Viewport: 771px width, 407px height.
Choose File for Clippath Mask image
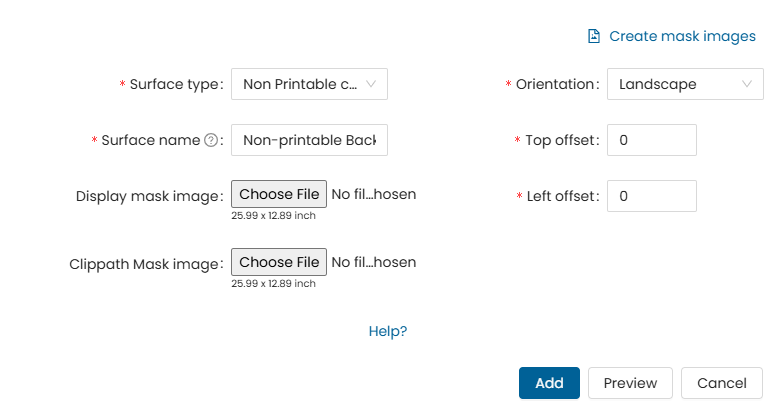point(279,262)
